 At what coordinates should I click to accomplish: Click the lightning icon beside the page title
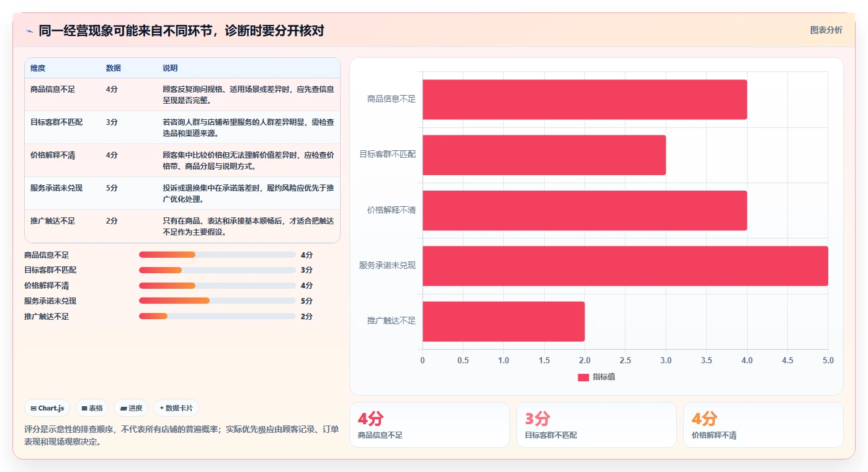click(x=29, y=31)
